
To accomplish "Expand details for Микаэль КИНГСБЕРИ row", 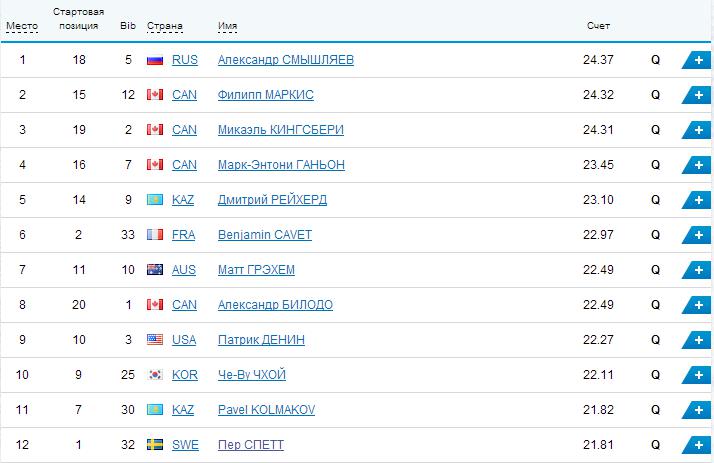I will (695, 130).
